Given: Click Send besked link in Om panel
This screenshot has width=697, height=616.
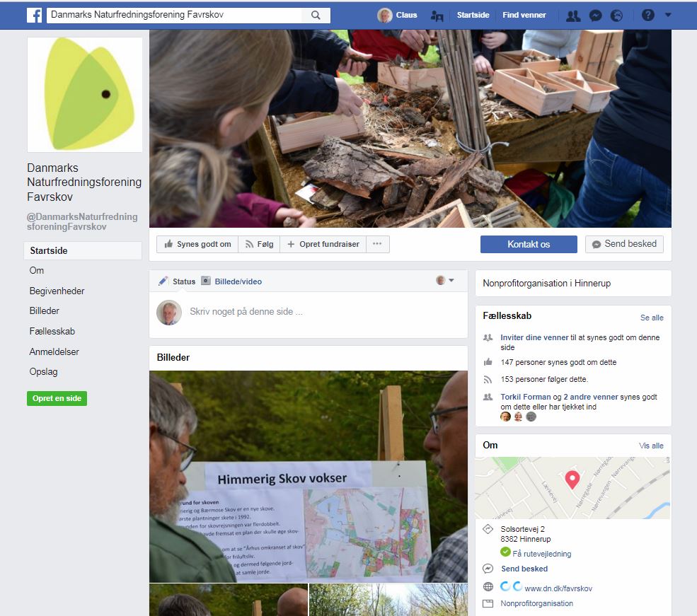Looking at the screenshot, I should pyautogui.click(x=524, y=569).
